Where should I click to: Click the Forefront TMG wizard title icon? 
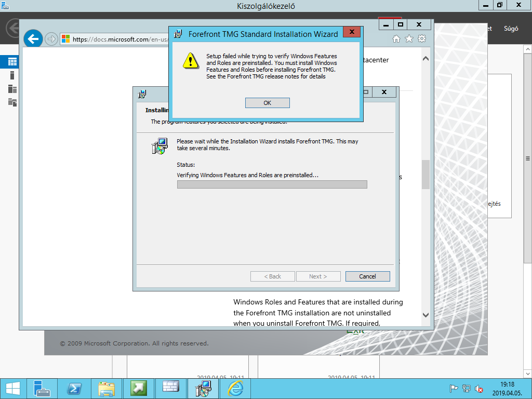pos(178,34)
